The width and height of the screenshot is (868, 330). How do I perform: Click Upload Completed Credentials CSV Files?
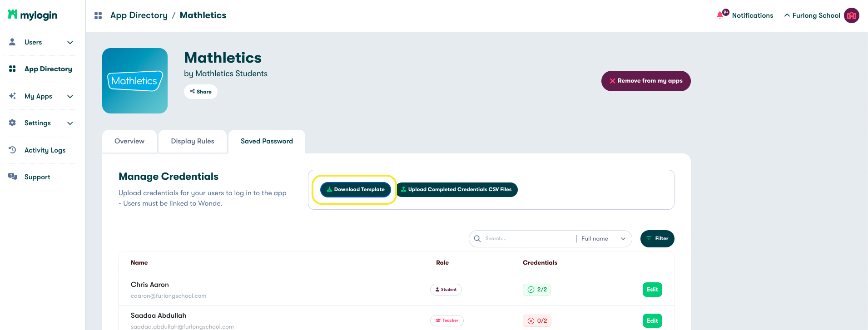pyautogui.click(x=456, y=190)
